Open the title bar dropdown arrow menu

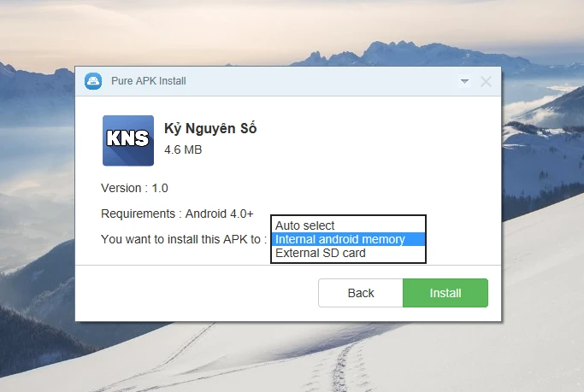tap(464, 81)
